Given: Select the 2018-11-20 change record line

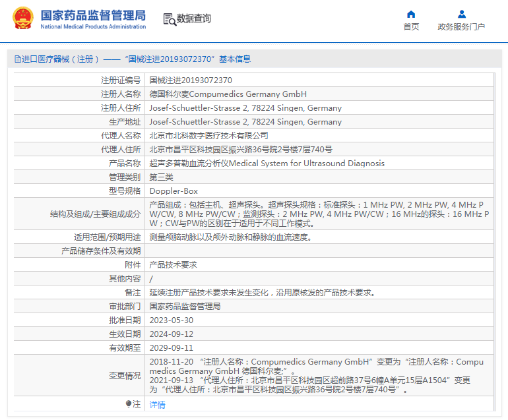Looking at the screenshot, I should pos(316,366).
